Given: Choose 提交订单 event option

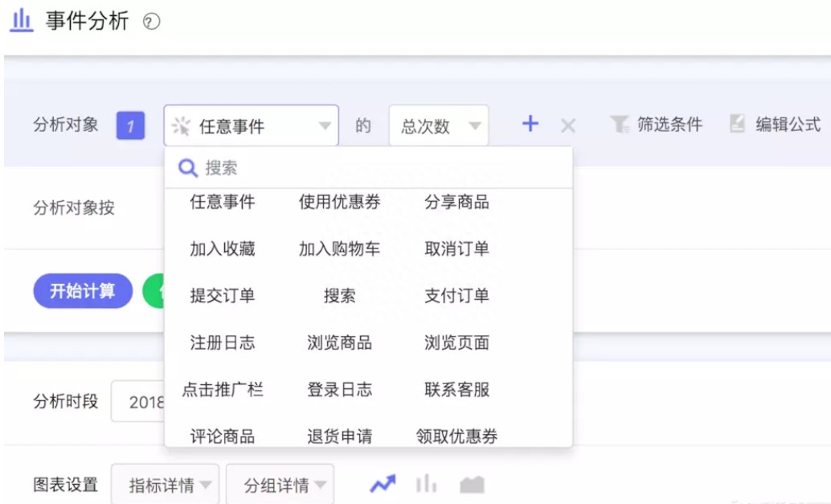Looking at the screenshot, I should pyautogui.click(x=223, y=296).
